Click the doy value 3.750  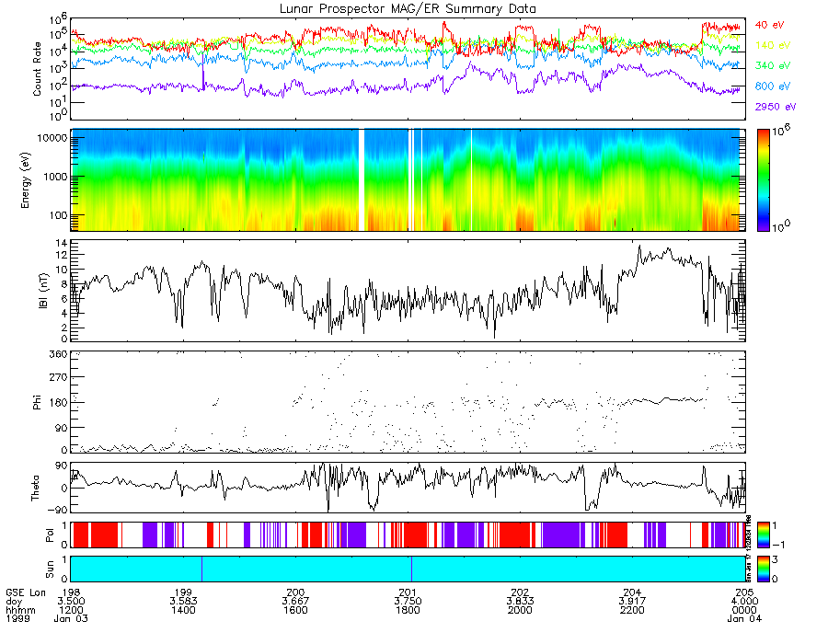408,602
